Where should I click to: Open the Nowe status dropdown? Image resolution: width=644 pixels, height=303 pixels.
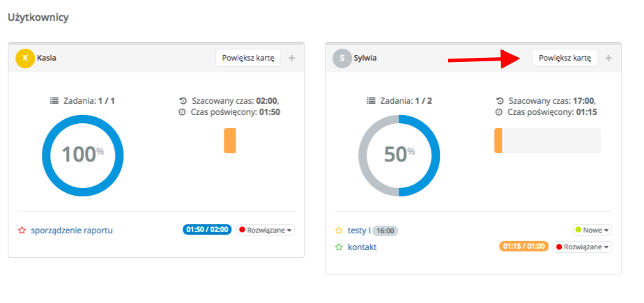[x=592, y=230]
